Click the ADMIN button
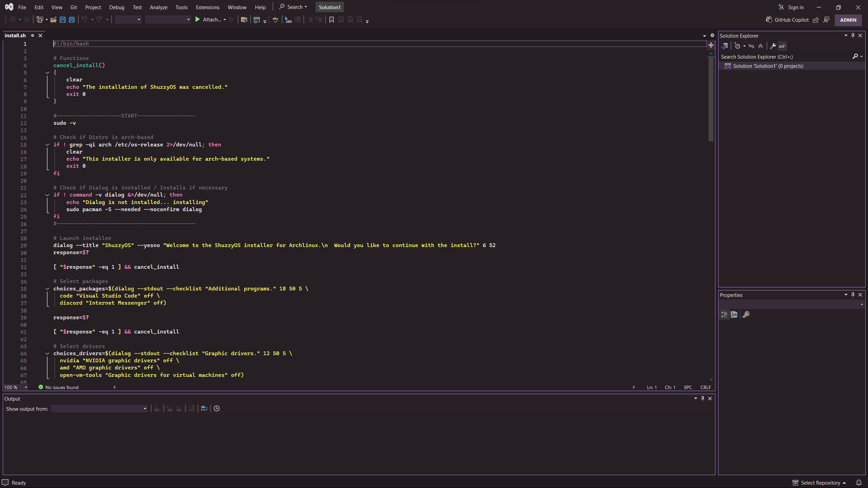This screenshot has height=488, width=868. click(848, 20)
